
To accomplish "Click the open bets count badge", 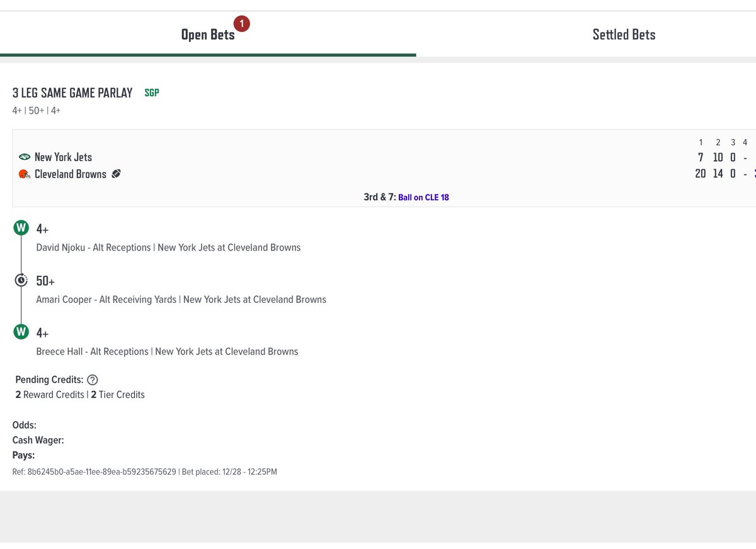I will (x=242, y=24).
